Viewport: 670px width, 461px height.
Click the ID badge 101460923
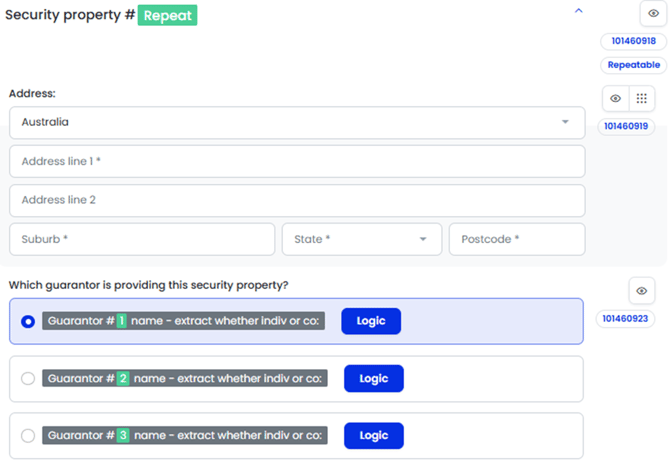point(626,318)
